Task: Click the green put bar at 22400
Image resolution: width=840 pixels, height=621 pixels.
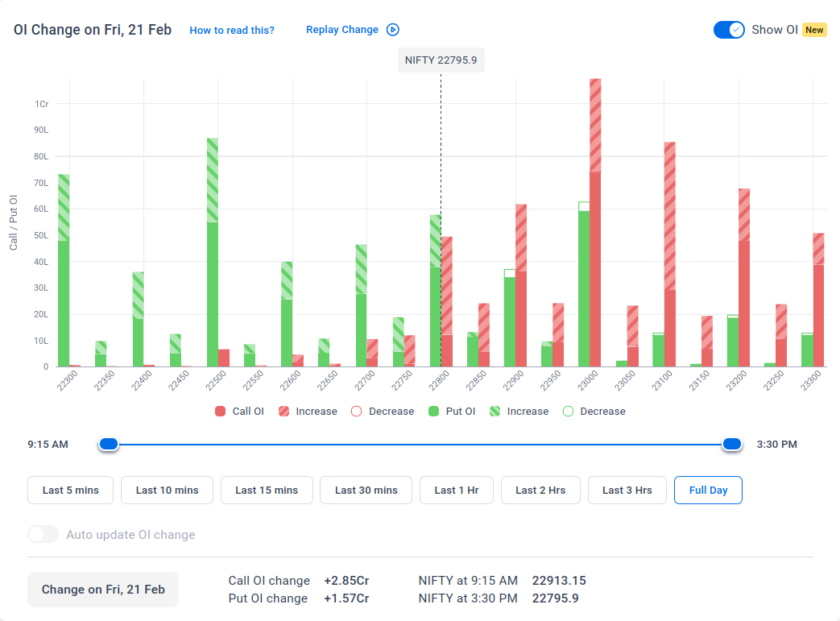Action: (139, 319)
